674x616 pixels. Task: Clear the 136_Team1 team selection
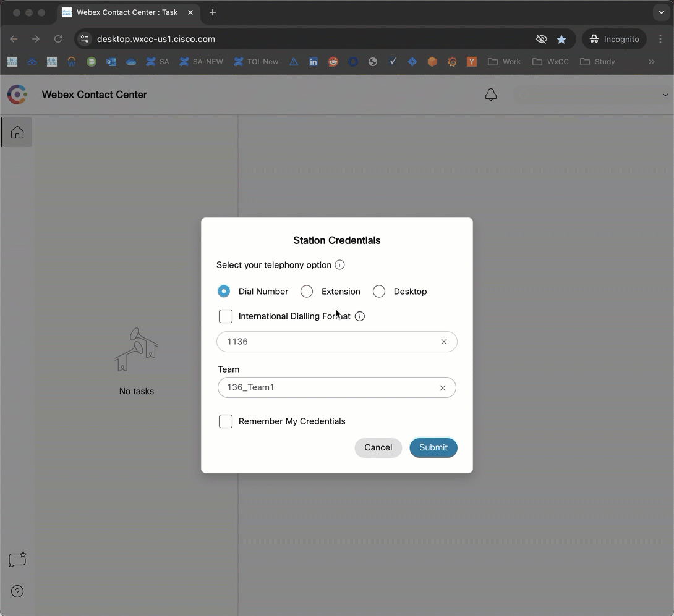pos(442,388)
